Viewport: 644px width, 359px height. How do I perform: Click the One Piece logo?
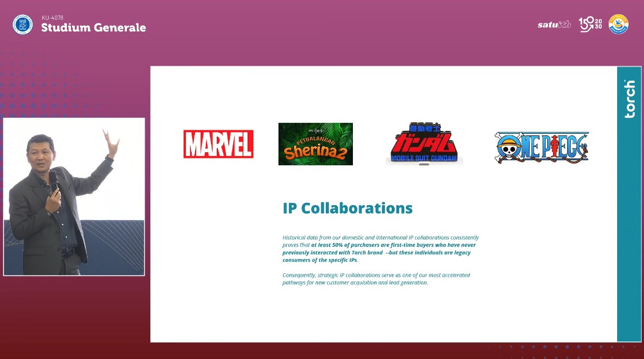(x=542, y=147)
